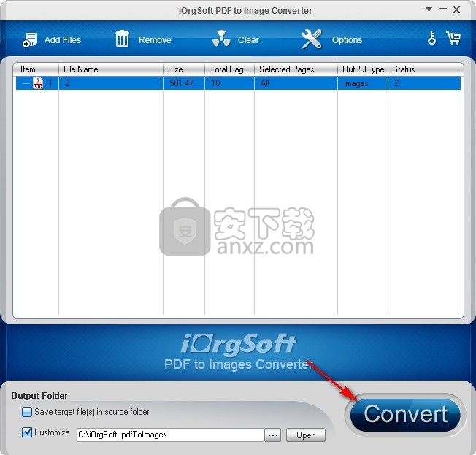
Task: Browse for folder with the '...' button
Action: point(272,435)
